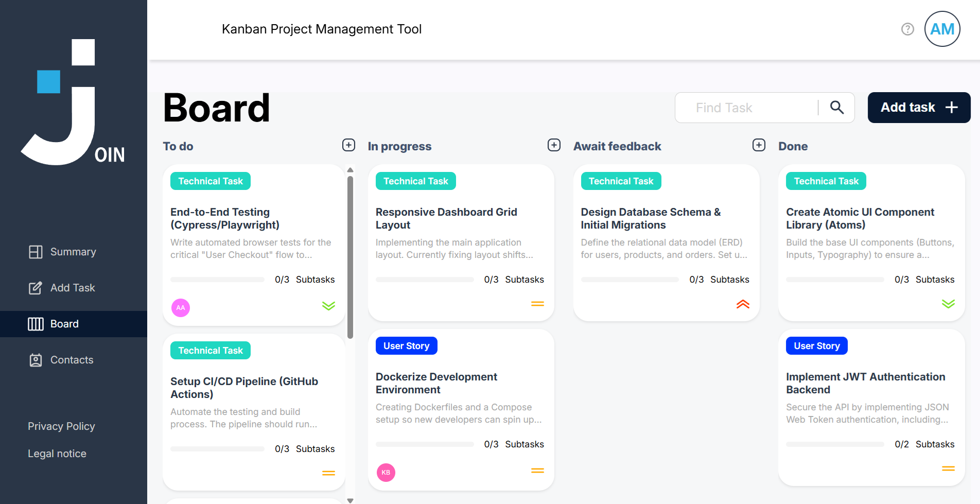The width and height of the screenshot is (980, 504).
Task: Click plus icon beside In progress heading
Action: (554, 145)
